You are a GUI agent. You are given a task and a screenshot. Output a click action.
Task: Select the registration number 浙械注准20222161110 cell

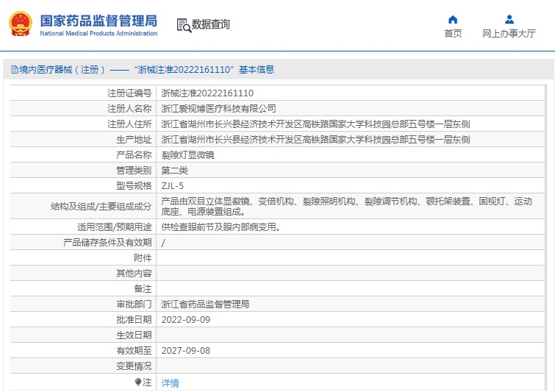(207, 93)
